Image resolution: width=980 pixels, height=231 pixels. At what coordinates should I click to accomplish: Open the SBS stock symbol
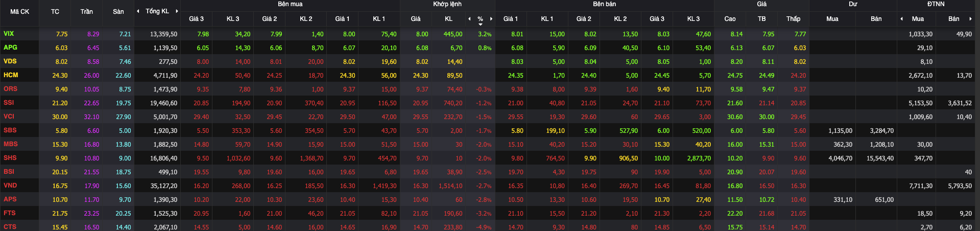click(10, 130)
